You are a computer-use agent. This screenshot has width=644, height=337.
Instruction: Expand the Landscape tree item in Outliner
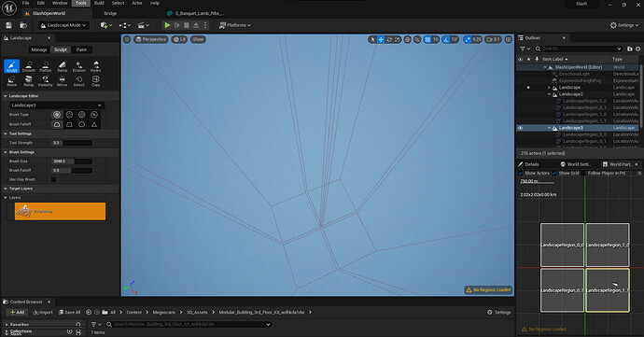tap(549, 88)
